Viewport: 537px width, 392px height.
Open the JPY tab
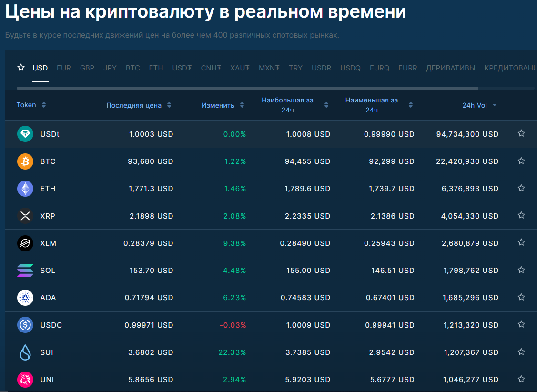click(x=110, y=68)
